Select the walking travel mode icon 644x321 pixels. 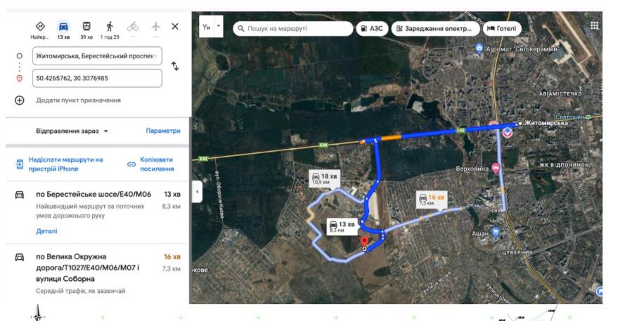[110, 26]
